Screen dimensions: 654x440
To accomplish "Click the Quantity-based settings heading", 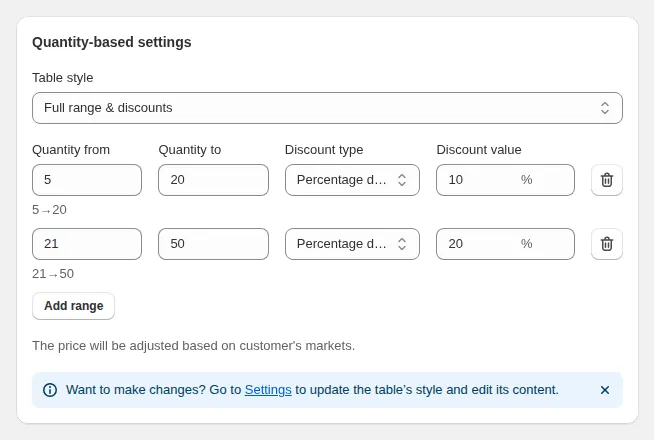I will point(112,42).
